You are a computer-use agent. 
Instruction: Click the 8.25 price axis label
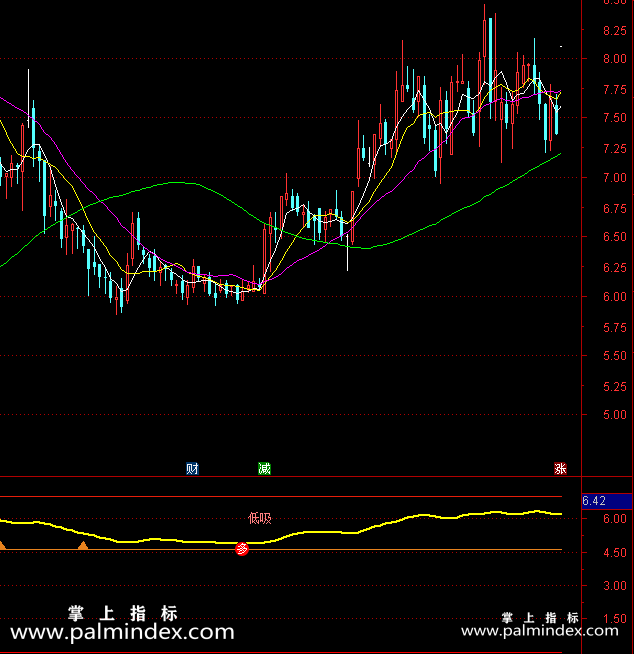coord(614,30)
